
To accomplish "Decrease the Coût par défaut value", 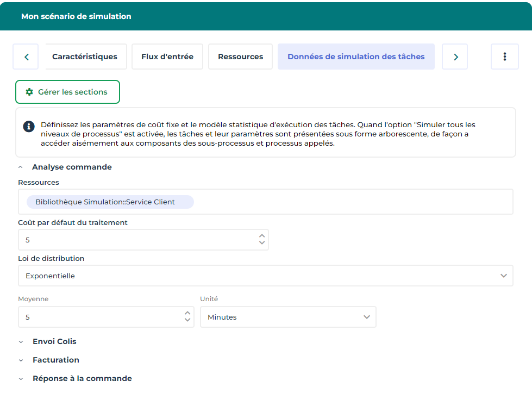I will pyautogui.click(x=262, y=243).
